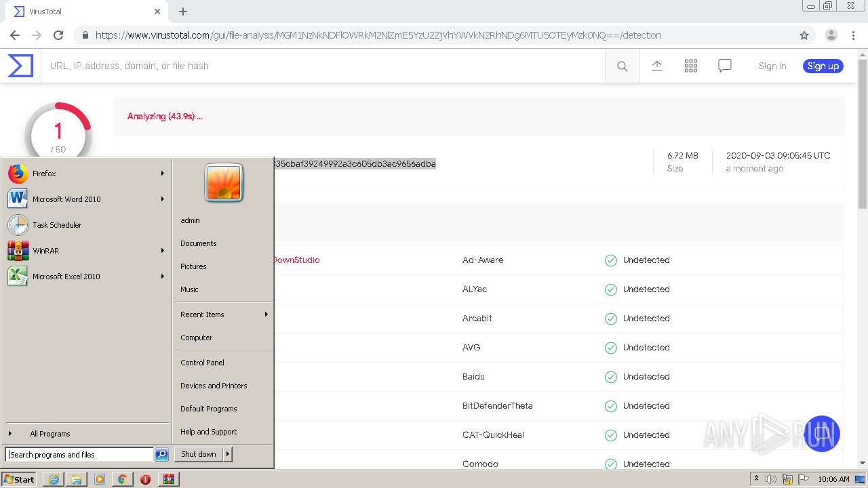Click the URL, IP address, domain search field

click(323, 66)
